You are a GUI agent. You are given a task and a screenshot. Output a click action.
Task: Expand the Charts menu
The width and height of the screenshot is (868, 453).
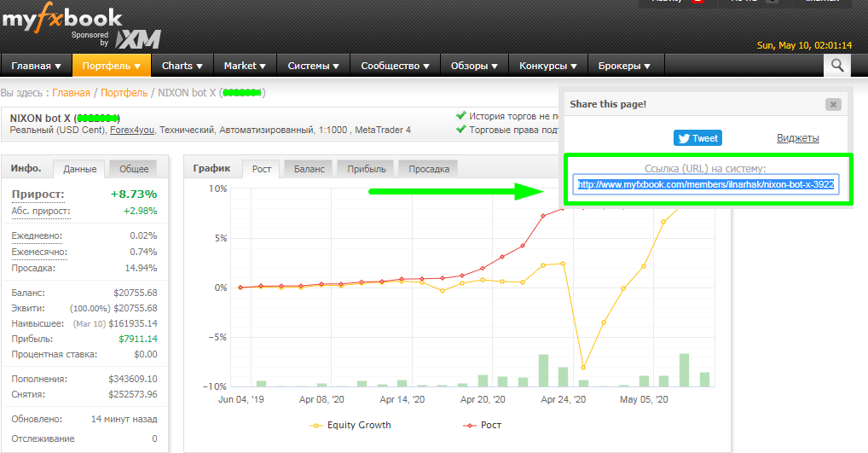182,66
